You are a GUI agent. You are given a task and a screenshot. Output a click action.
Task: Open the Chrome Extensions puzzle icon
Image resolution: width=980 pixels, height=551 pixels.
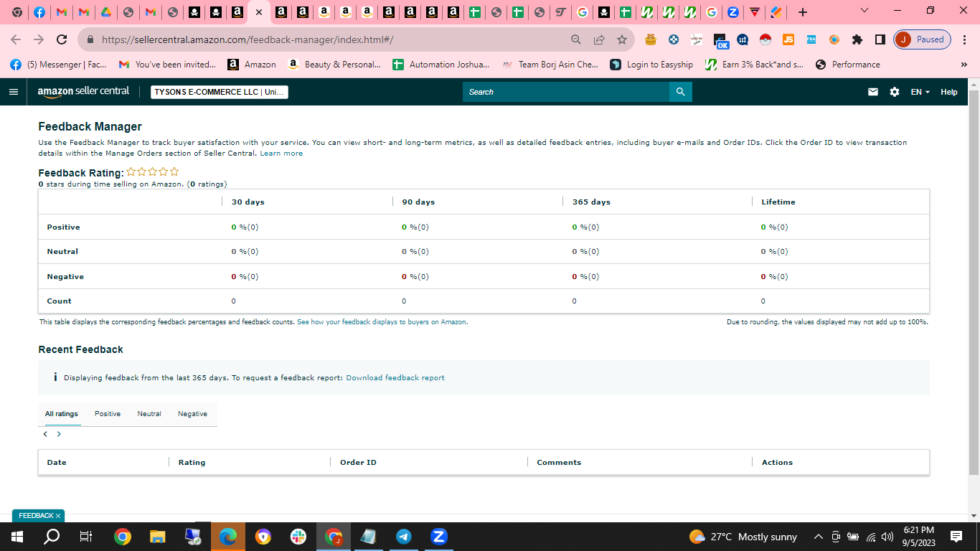(x=857, y=39)
